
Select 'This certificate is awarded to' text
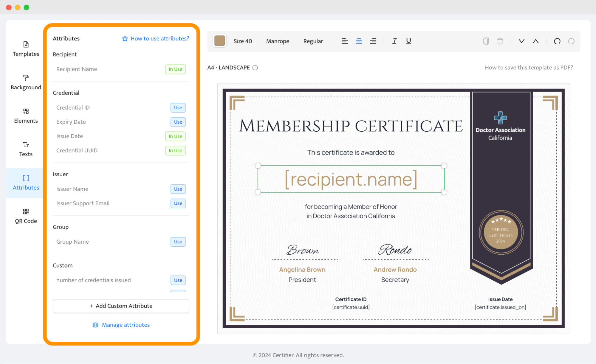click(351, 153)
